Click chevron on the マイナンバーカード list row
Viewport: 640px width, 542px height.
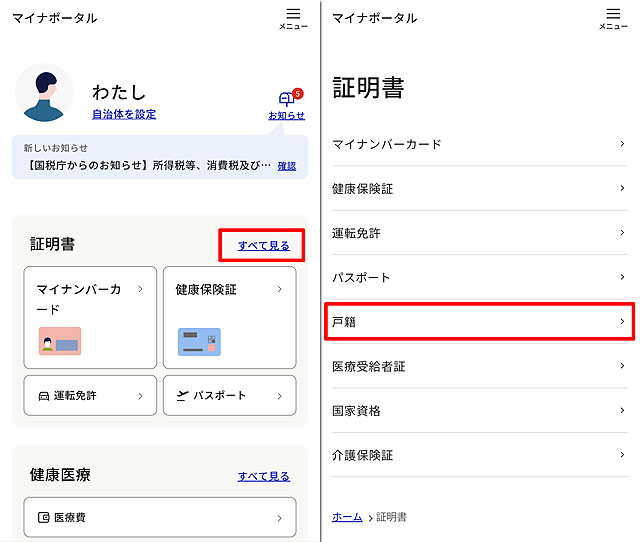click(622, 144)
